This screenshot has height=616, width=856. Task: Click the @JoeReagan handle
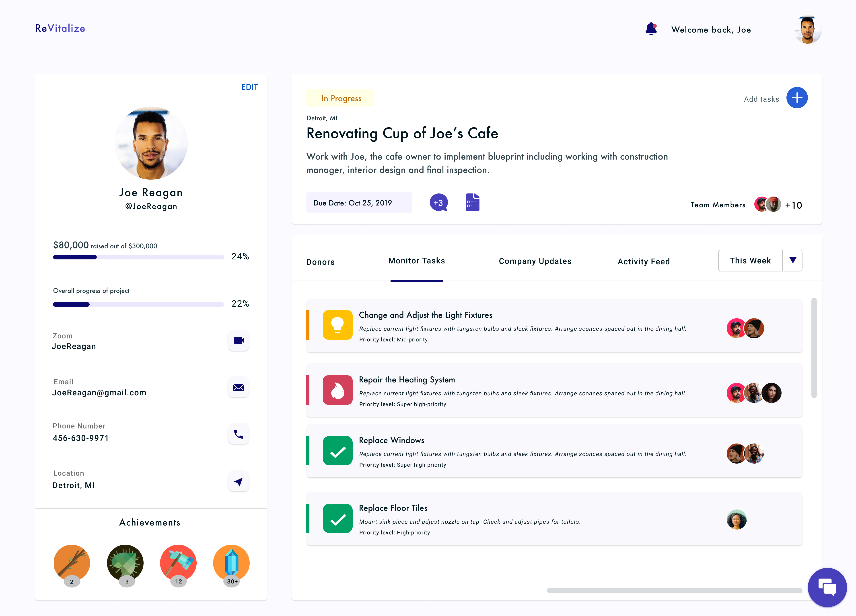tap(151, 206)
